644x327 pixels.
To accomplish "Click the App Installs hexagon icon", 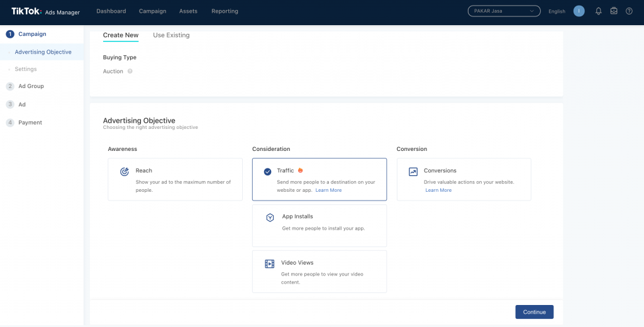I will tap(270, 218).
